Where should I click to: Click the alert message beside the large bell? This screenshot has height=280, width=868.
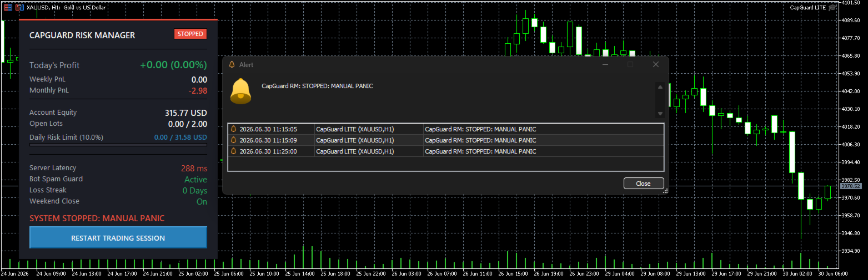317,86
